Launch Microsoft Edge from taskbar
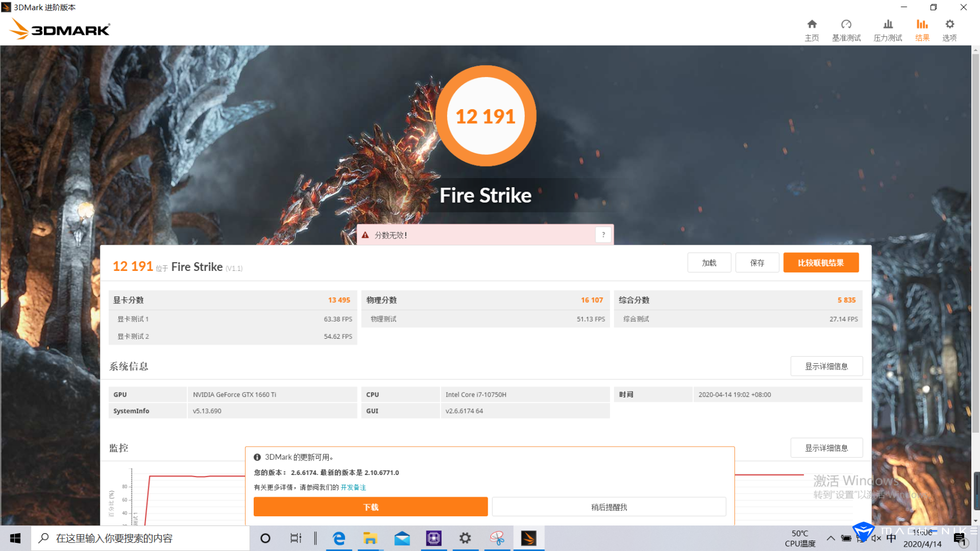Screen dimensions: 980x551 point(339,538)
